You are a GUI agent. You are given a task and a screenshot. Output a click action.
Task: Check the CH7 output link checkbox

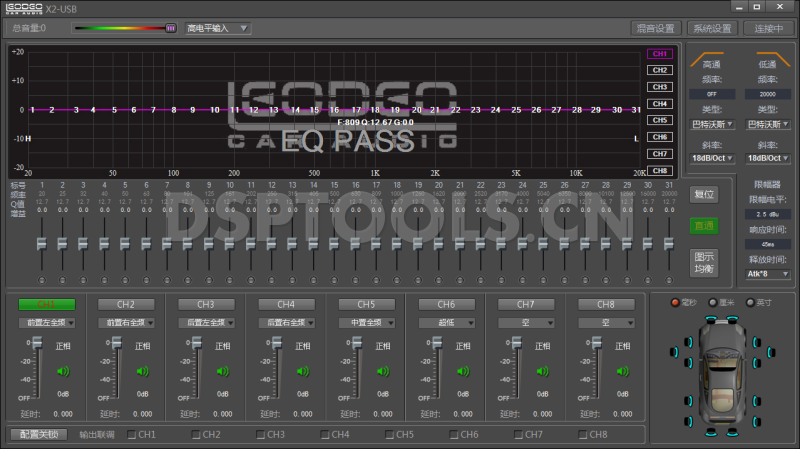pos(518,435)
